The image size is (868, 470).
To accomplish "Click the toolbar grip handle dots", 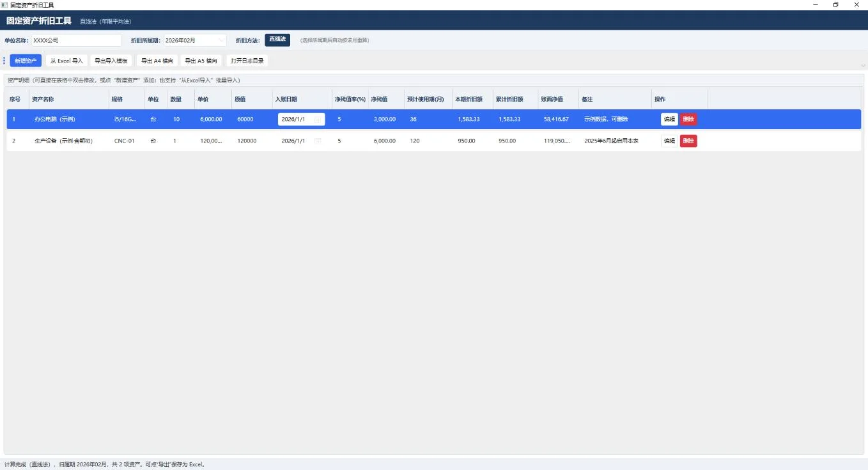I will tap(4, 61).
